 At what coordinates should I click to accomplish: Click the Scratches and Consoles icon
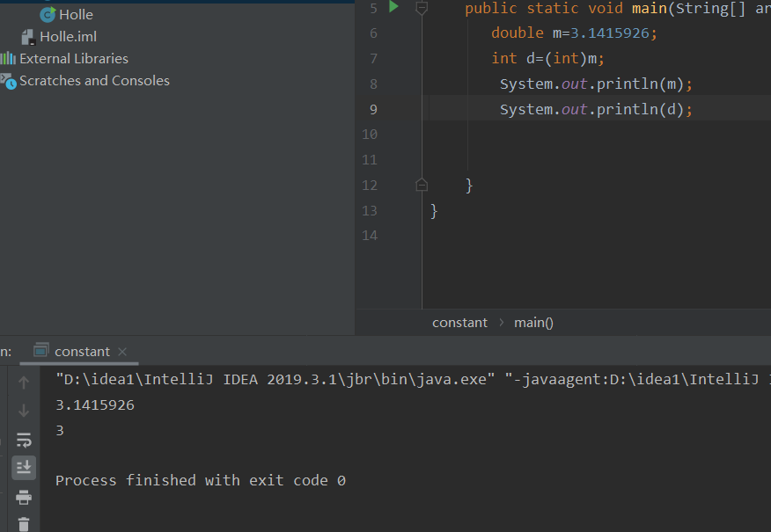[x=8, y=81]
